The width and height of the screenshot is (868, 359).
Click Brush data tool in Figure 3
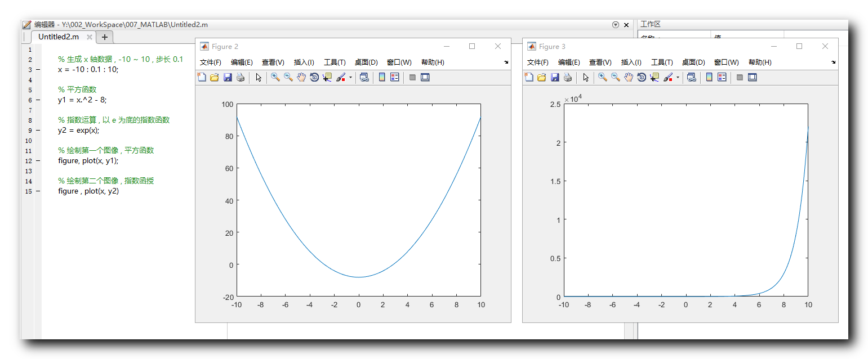click(x=668, y=77)
